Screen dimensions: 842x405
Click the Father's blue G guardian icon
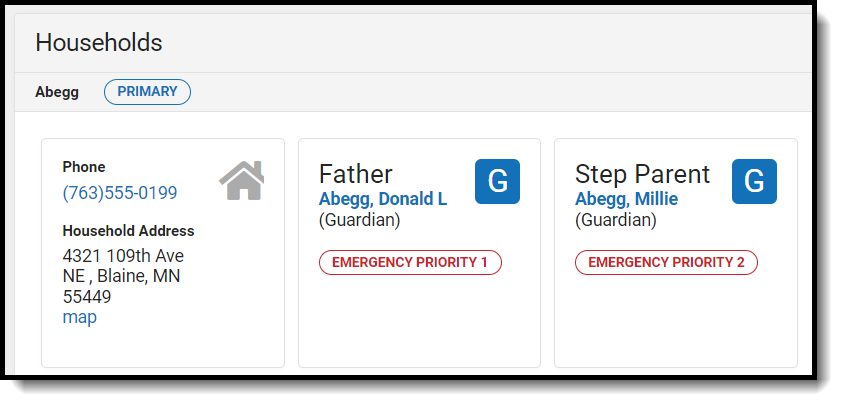pos(497,182)
